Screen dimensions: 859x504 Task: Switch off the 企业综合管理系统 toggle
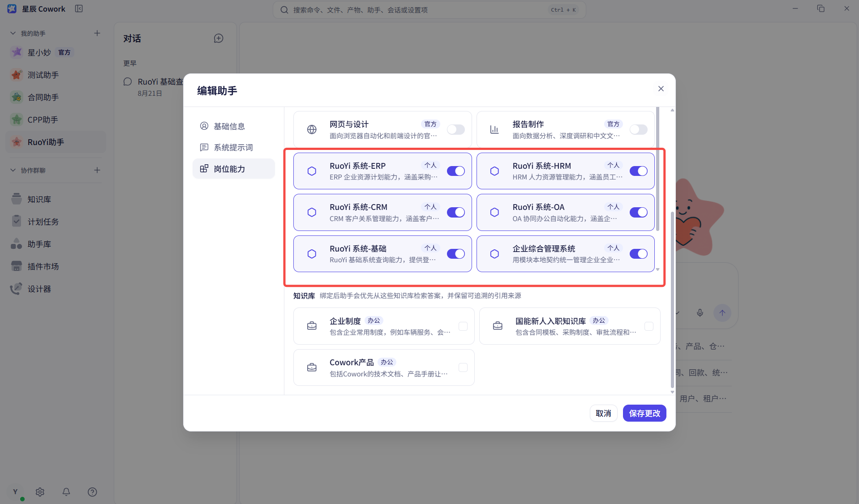click(x=639, y=254)
